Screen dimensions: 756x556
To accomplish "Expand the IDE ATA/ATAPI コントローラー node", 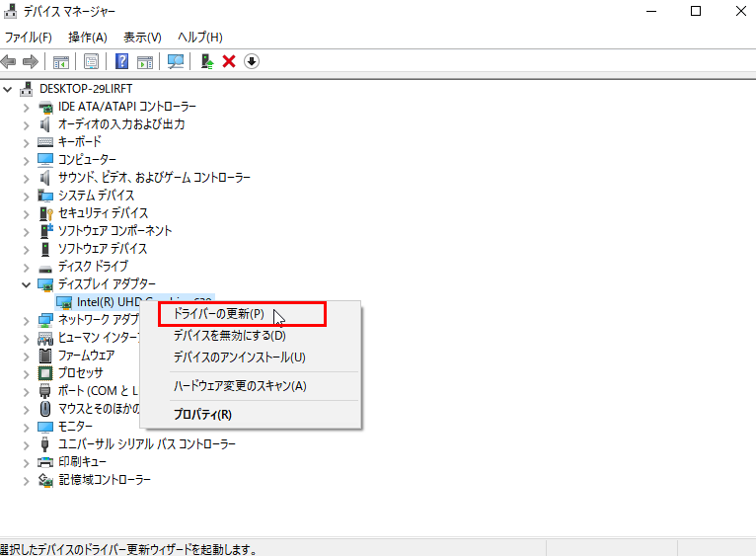I will tap(27, 108).
